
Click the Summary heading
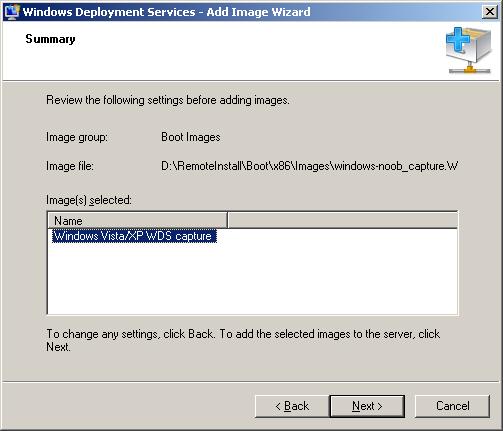(x=50, y=39)
